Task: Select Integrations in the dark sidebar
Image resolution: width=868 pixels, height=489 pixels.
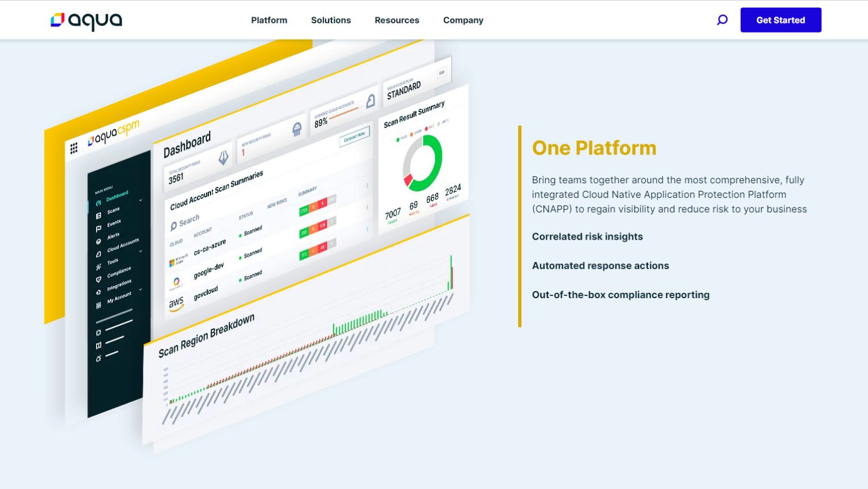Action: tap(119, 285)
